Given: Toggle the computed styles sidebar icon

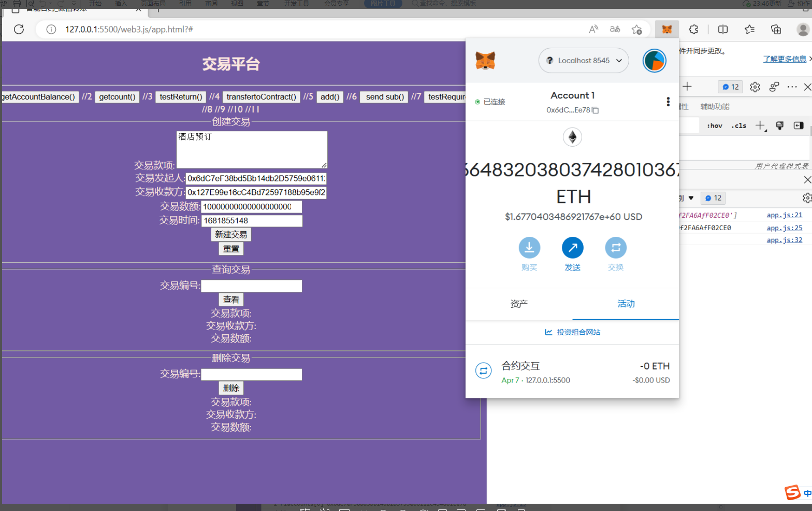Looking at the screenshot, I should 799,125.
